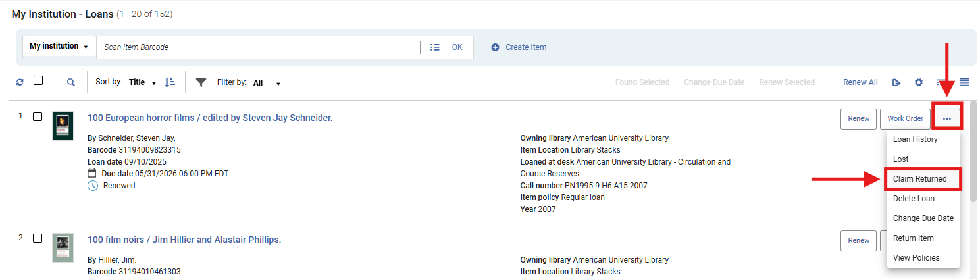Choose Claim Returned from the menu
The height and width of the screenshot is (279, 980).
(x=919, y=179)
